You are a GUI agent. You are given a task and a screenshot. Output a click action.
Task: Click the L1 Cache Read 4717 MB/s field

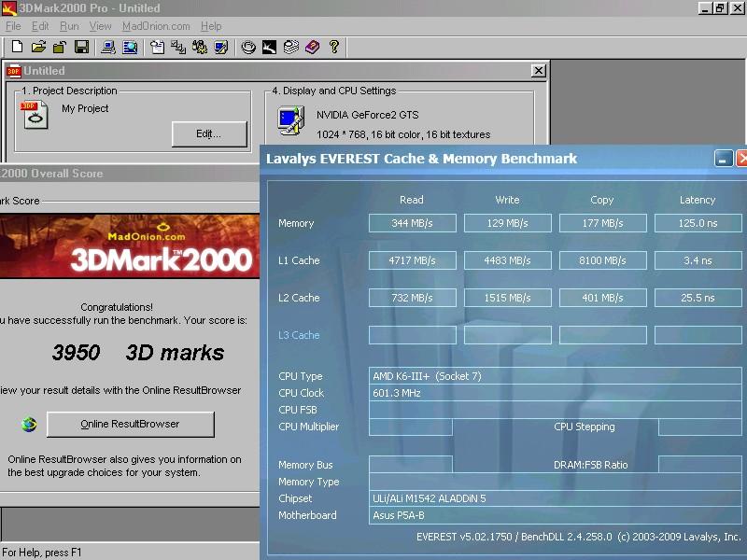pyautogui.click(x=412, y=260)
